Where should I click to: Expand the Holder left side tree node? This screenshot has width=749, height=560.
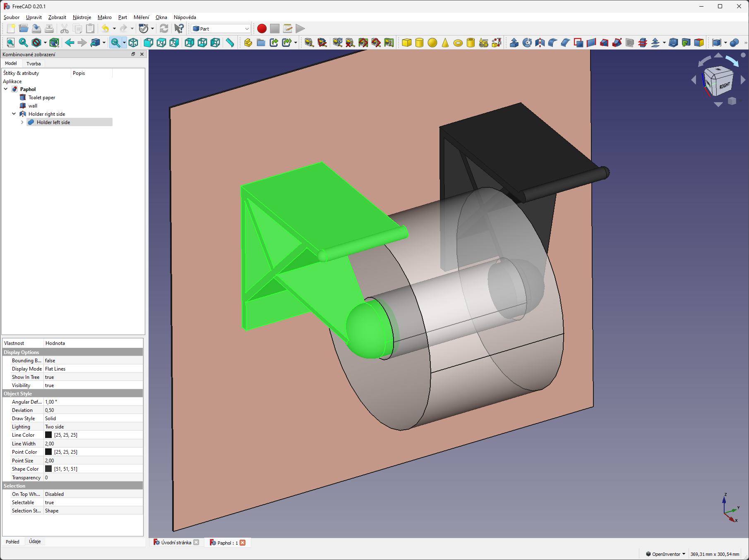(22, 122)
